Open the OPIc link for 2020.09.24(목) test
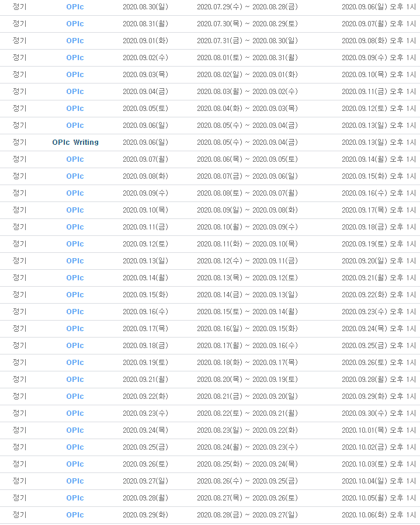This screenshot has width=420, height=525. [75, 430]
